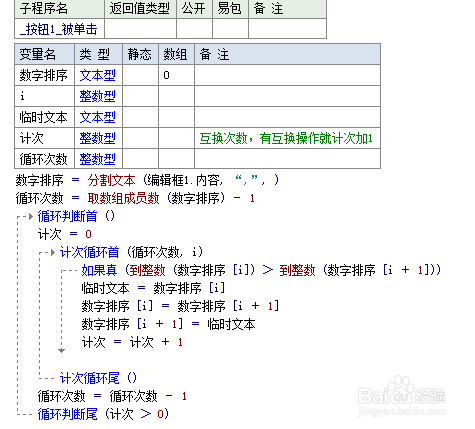This screenshot has width=475, height=429.
Task: Click the line 临时文本 = 数字排序 [i]
Action: 153,288
